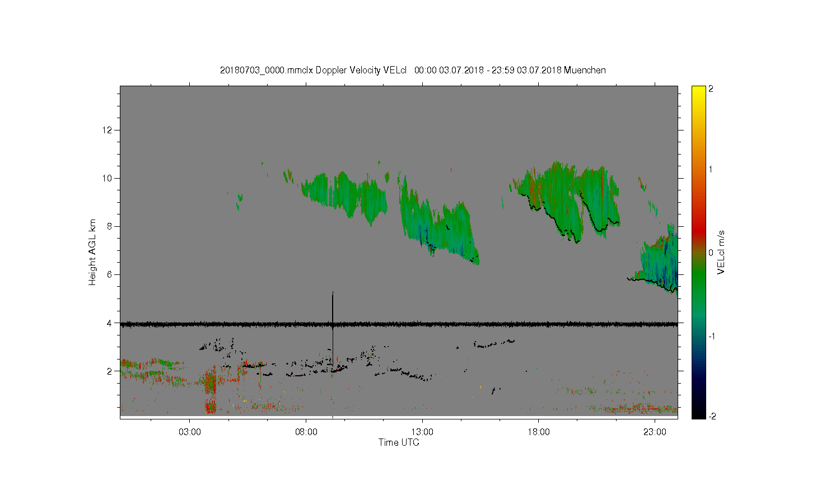The width and height of the screenshot is (840, 504).
Task: Click the plot title text above the chart
Action: [413, 70]
